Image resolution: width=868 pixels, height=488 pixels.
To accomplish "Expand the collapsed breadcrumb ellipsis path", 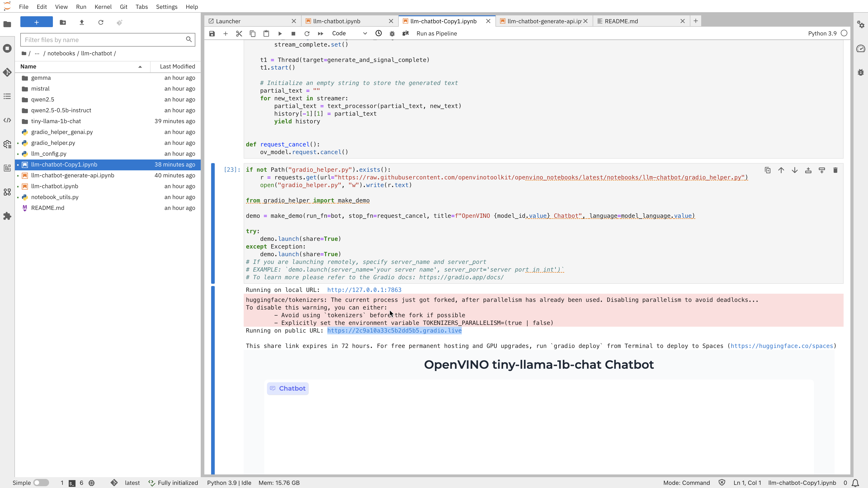I will click(37, 53).
